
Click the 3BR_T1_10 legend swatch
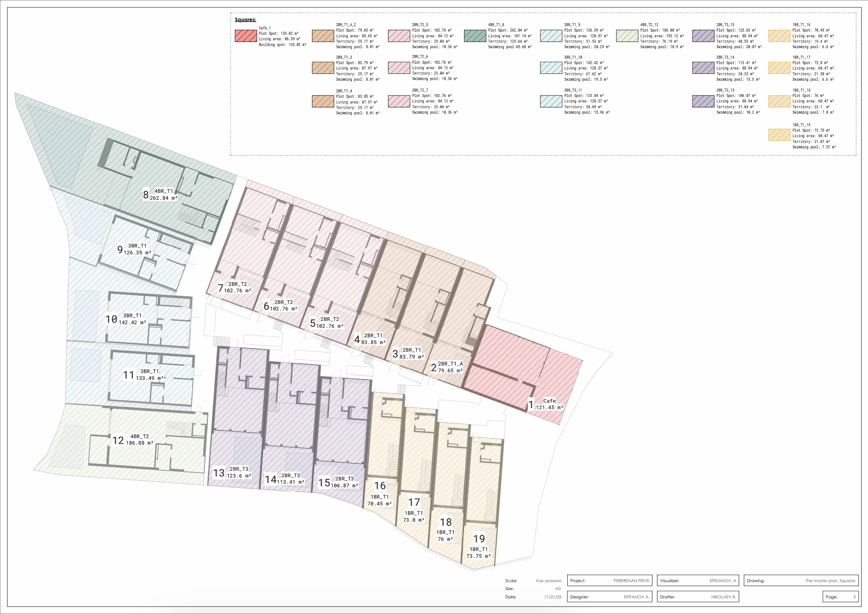click(551, 68)
